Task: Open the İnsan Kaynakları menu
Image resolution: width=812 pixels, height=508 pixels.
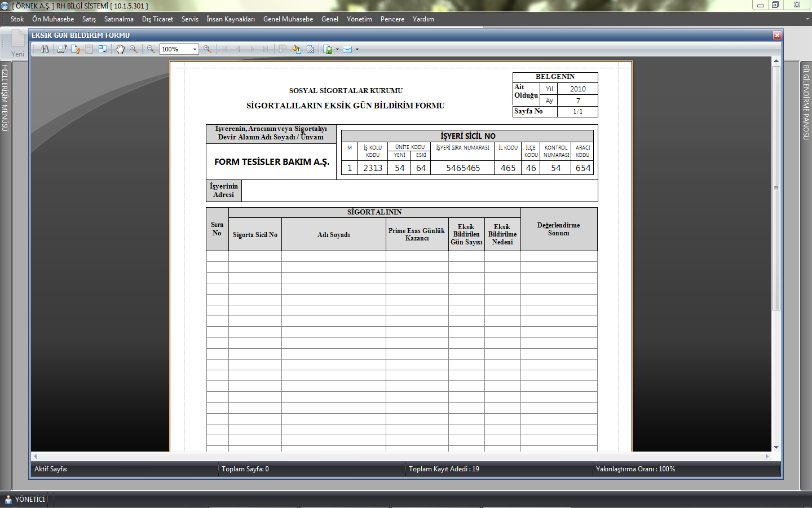Action: pos(230,19)
